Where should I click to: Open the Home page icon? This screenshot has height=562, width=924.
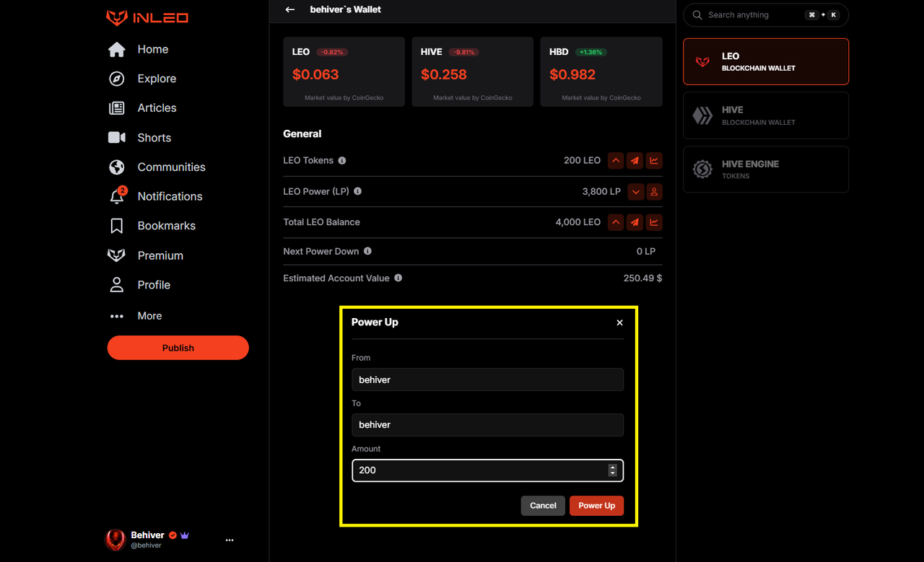coord(116,49)
